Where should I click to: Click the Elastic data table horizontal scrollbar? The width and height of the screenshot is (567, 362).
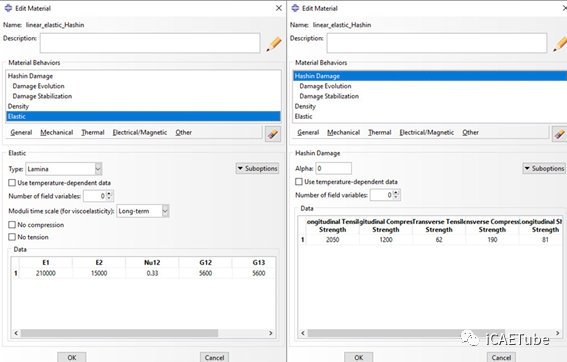point(119,333)
